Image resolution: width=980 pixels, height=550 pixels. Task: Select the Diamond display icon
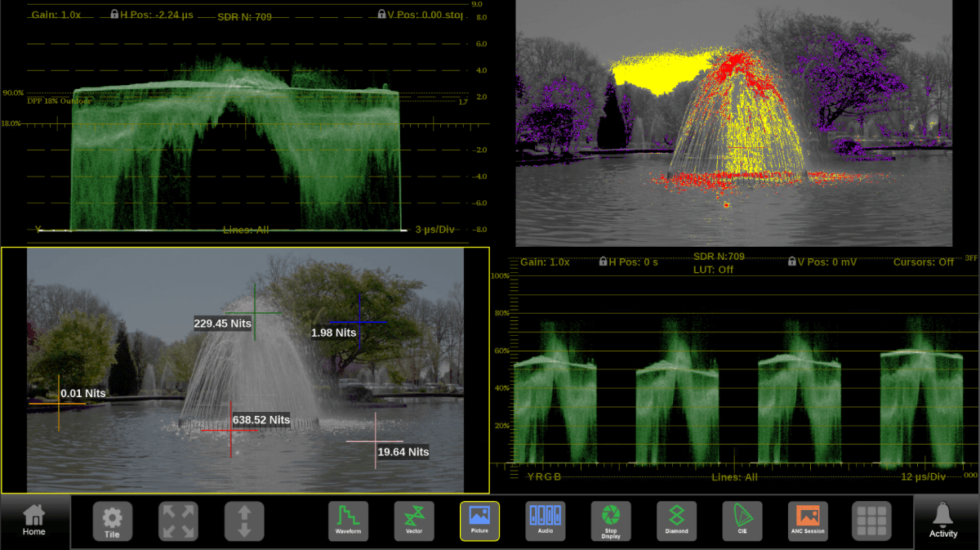(675, 521)
